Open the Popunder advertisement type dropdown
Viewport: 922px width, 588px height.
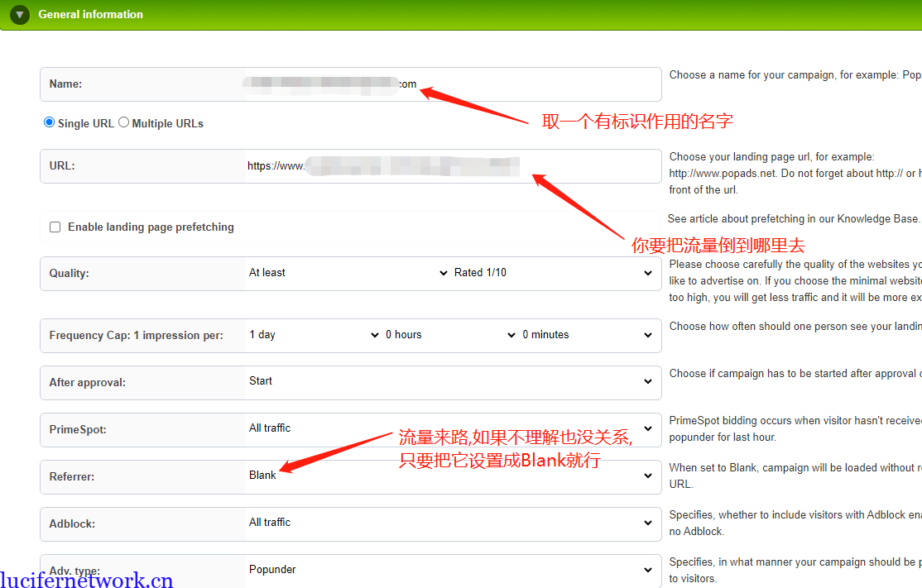pos(447,569)
